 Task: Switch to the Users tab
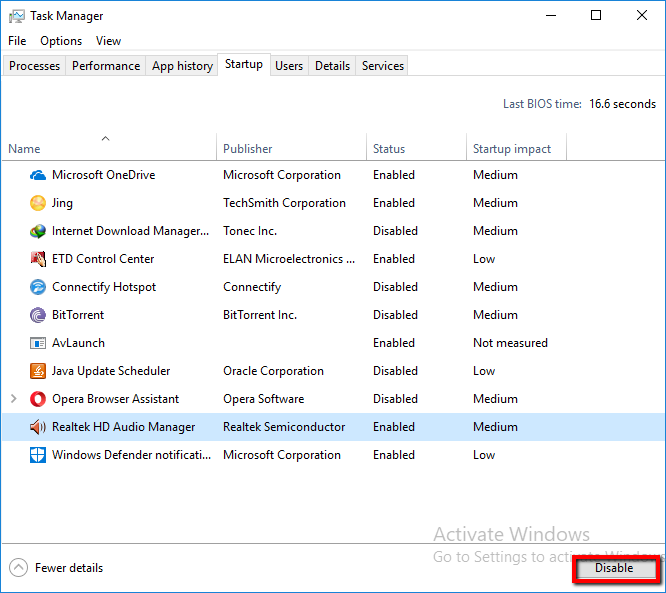tap(289, 66)
